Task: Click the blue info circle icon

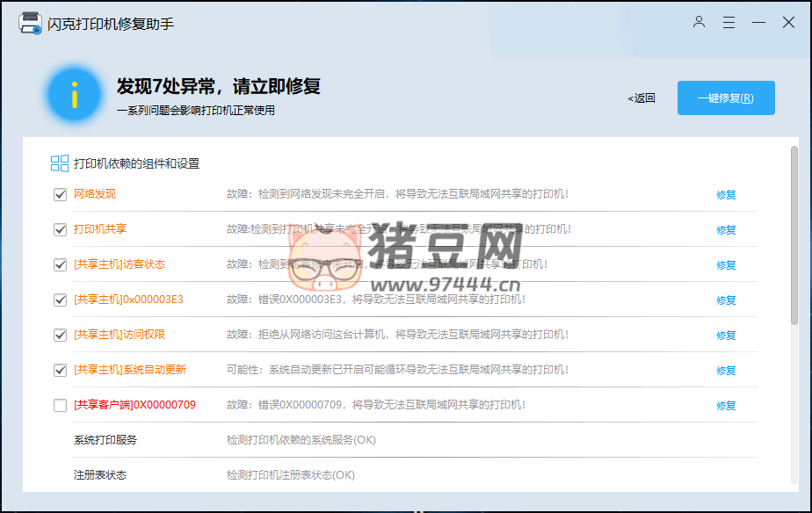Action: pos(75,93)
